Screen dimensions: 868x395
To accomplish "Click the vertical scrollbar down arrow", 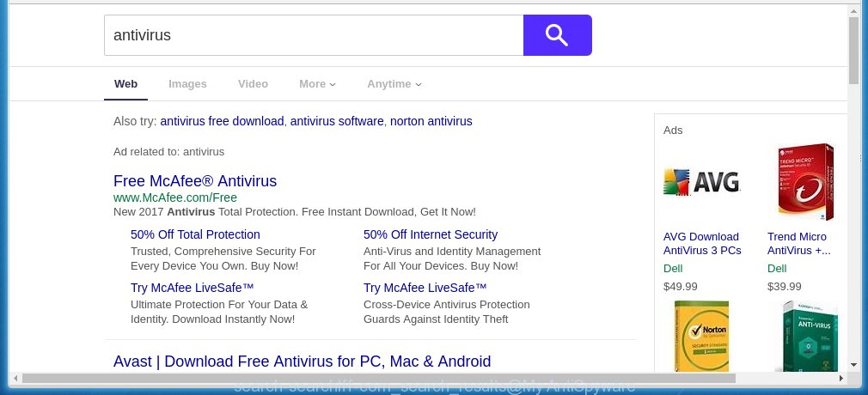I will pos(853,365).
